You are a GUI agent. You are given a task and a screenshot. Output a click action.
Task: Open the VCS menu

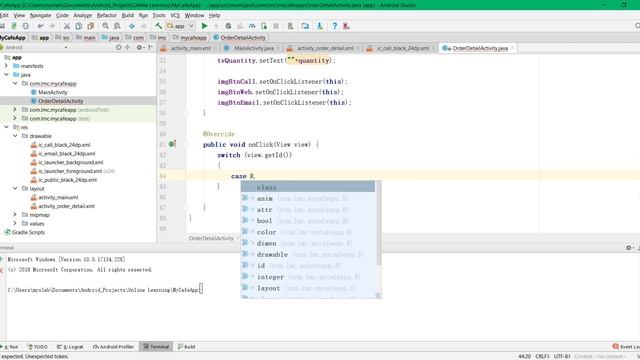click(175, 15)
